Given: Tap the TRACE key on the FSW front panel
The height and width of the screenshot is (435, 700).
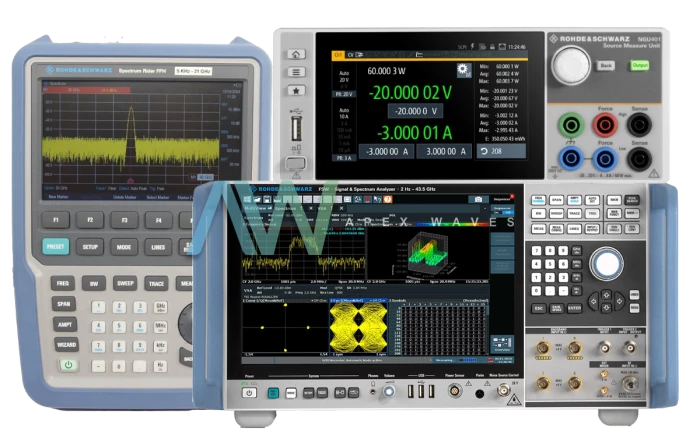Looking at the screenshot, I should [x=575, y=214].
